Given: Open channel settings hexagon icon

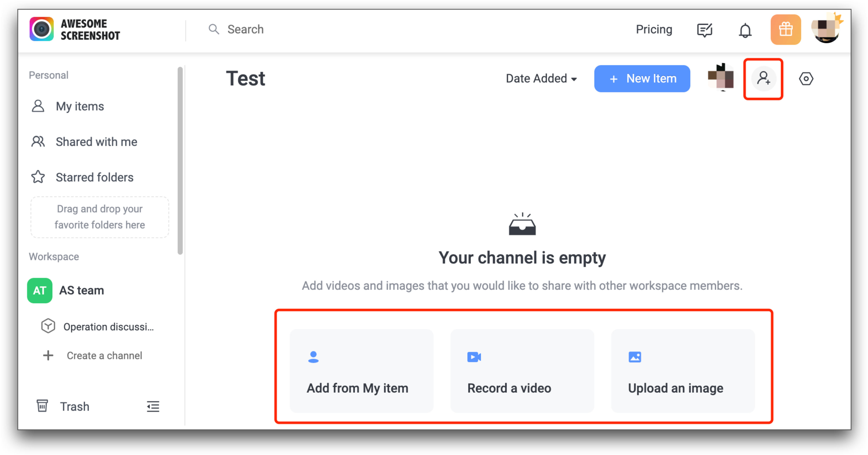Looking at the screenshot, I should click(806, 79).
